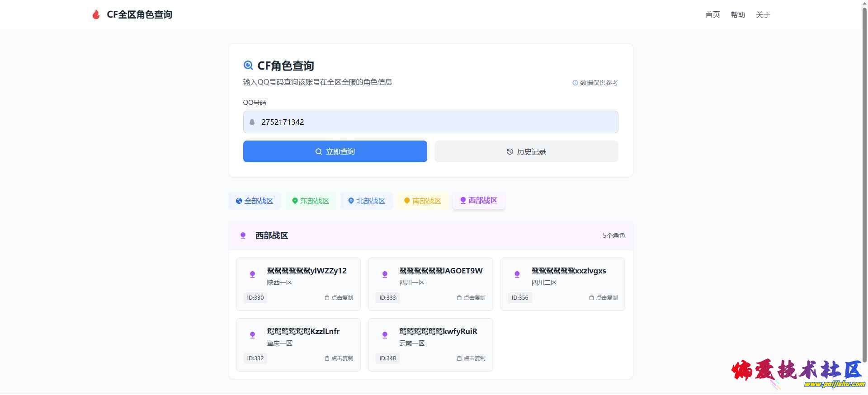Viewport: 868px width, 395px height.
Task: Click the flame logo icon in header
Action: pyautogui.click(x=96, y=14)
